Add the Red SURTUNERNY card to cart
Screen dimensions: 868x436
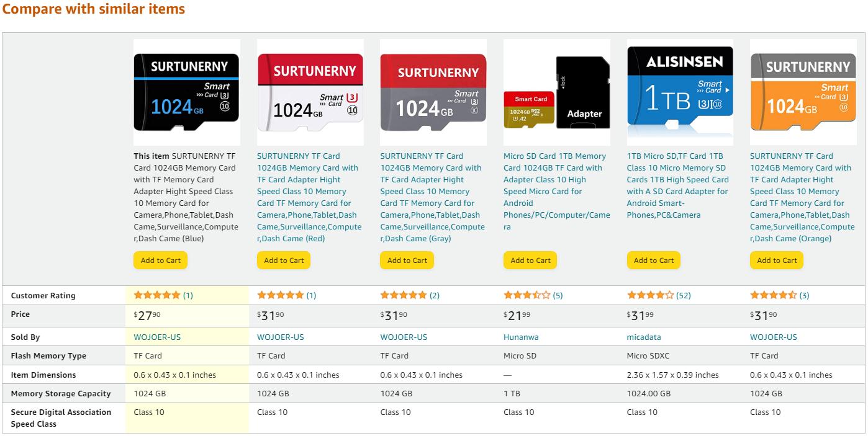(284, 260)
